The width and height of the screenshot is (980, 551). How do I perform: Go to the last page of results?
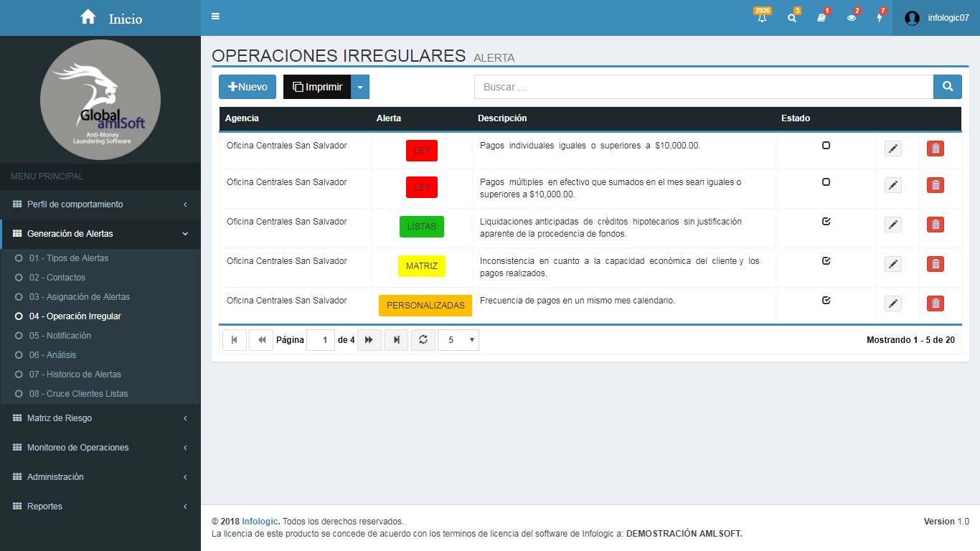click(x=396, y=340)
